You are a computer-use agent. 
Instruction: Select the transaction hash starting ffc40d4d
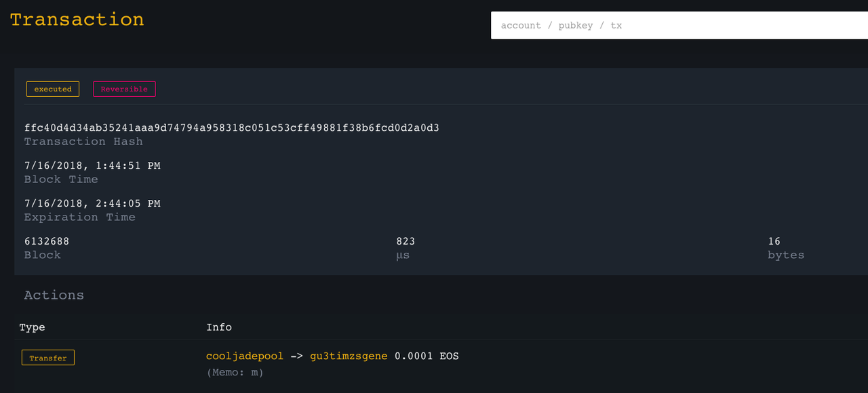[x=232, y=127]
